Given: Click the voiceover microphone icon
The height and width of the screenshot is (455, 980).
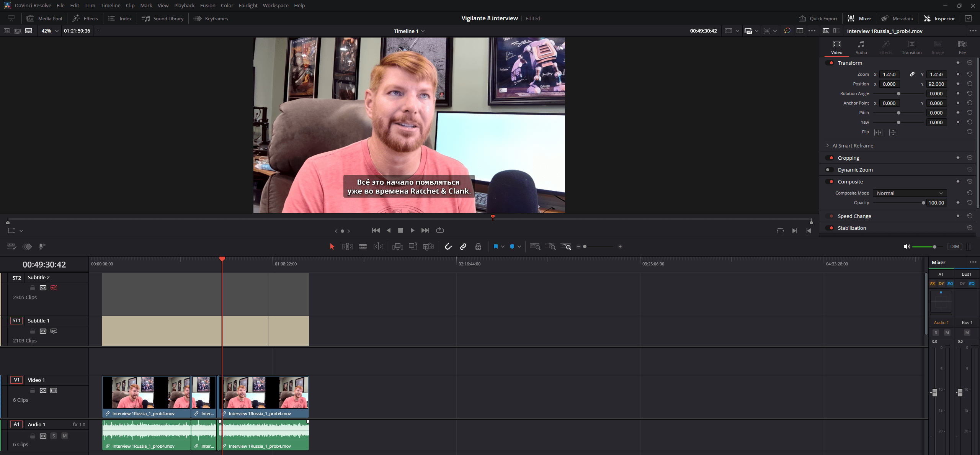Looking at the screenshot, I should click(x=42, y=247).
